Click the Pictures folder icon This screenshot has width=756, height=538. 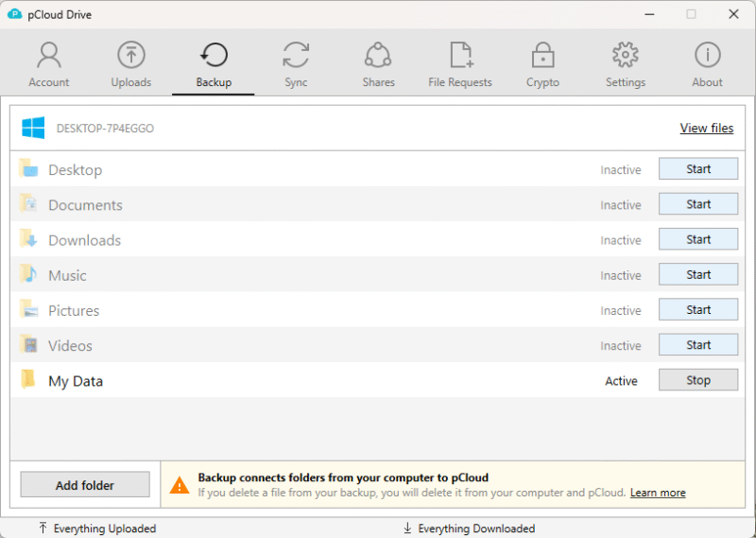pos(28,309)
